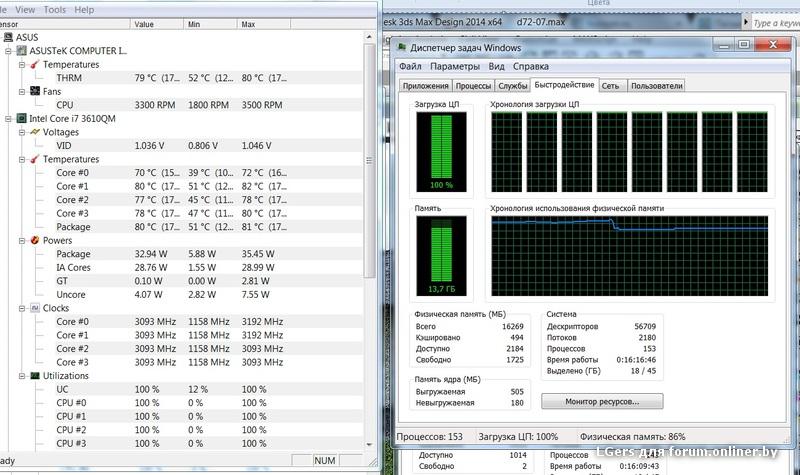800x475 pixels.
Task: Click the sensor list vertical scrollbar thumb
Action: coord(369,161)
